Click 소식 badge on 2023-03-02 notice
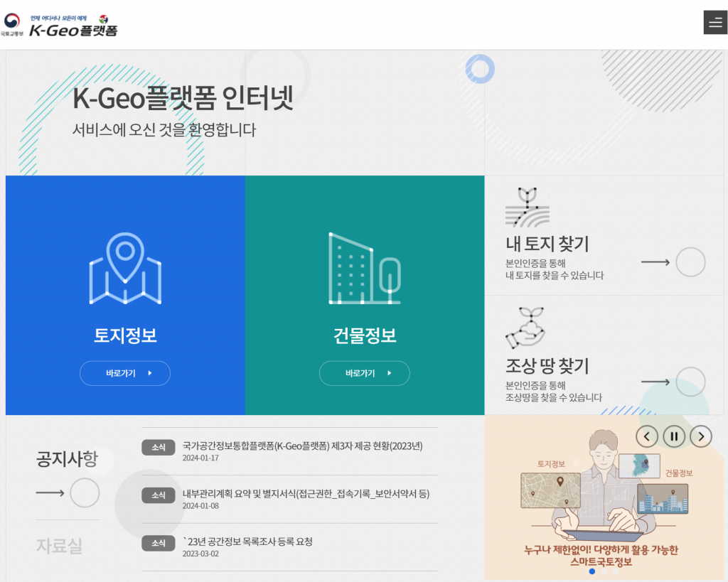 coord(159,543)
